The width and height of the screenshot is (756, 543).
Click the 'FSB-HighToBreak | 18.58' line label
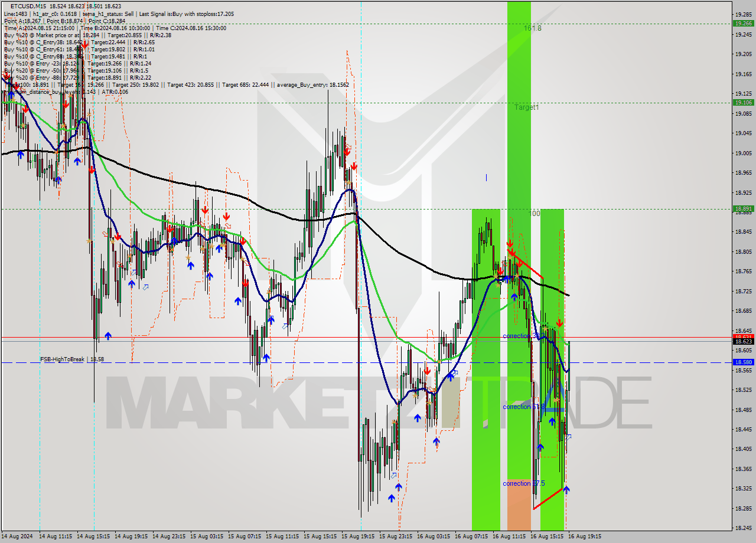[x=72, y=359]
